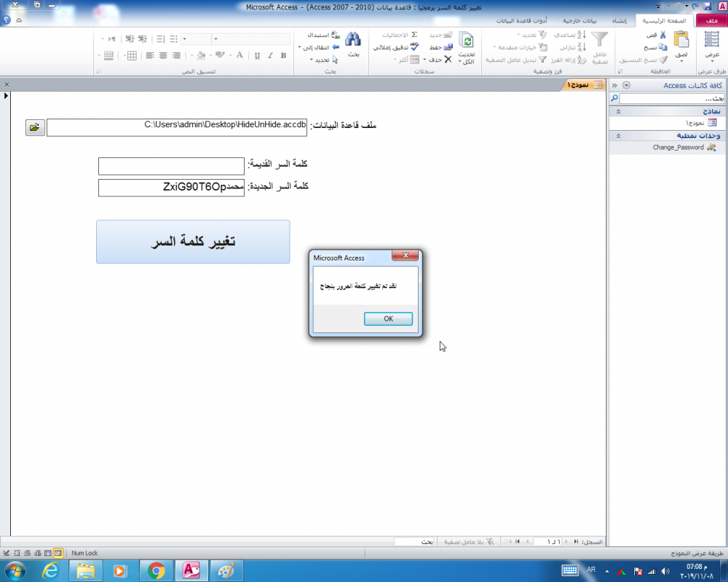
Task: Go to last record in navigation bar
Action: (518, 541)
